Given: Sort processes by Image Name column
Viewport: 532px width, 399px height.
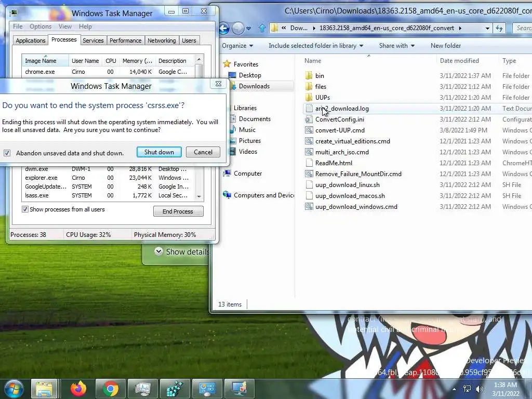Looking at the screenshot, I should [x=45, y=61].
